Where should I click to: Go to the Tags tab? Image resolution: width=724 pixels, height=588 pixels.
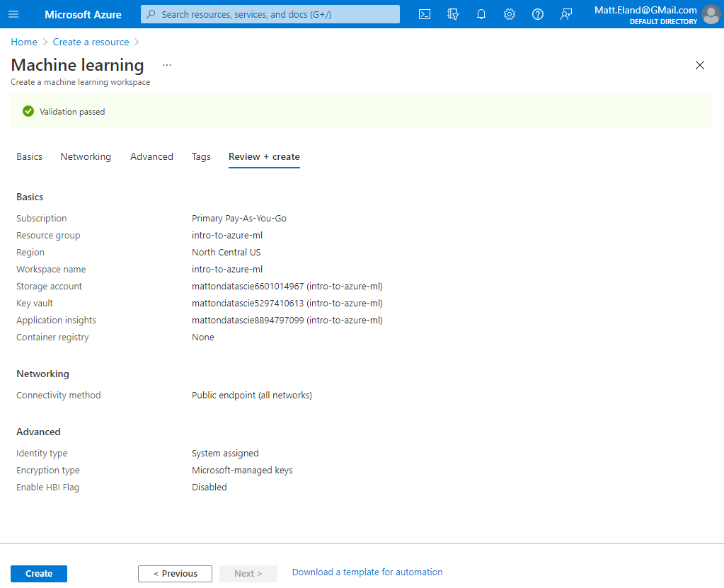pyautogui.click(x=201, y=156)
